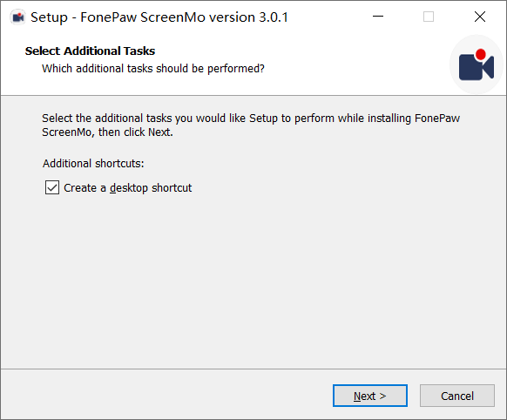This screenshot has width=507, height=420.
Task: Proceed with the Next button
Action: pyautogui.click(x=370, y=396)
